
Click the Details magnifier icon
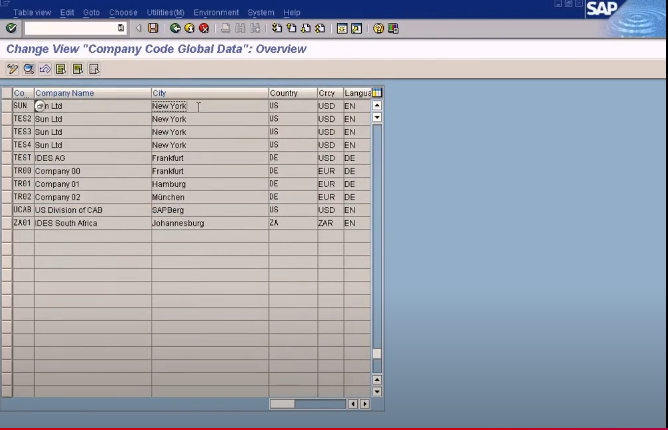29,69
